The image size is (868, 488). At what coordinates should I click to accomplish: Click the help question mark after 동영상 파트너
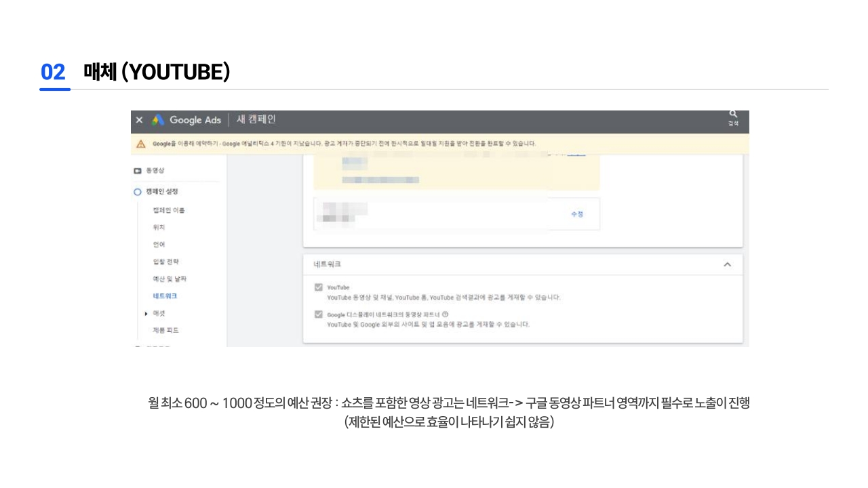[x=446, y=314]
